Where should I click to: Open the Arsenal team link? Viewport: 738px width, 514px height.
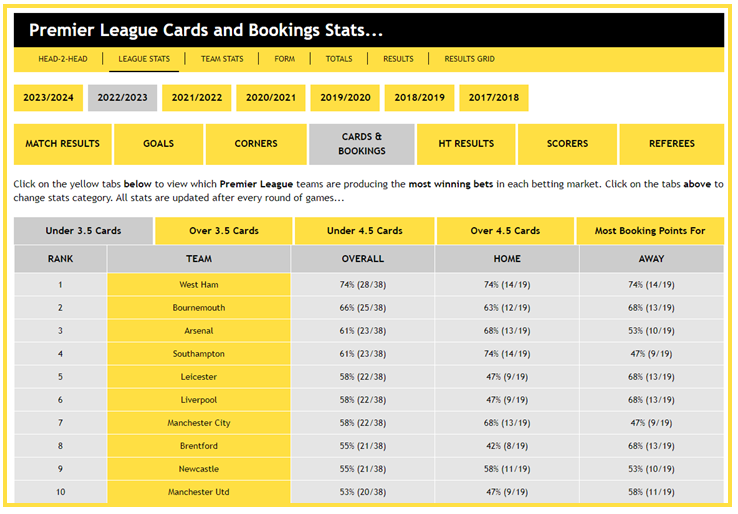point(199,331)
